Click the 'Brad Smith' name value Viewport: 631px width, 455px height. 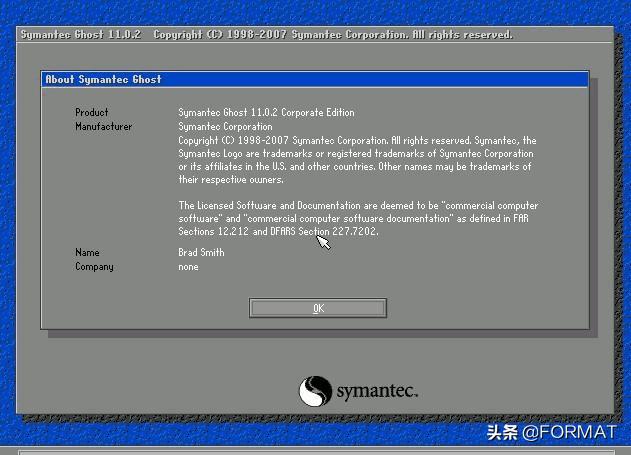click(x=201, y=252)
